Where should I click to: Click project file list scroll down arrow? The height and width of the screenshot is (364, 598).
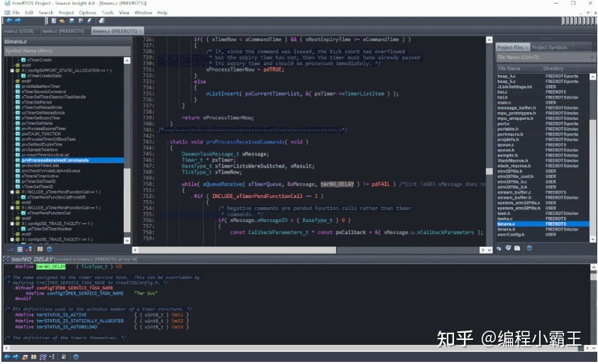point(592,239)
